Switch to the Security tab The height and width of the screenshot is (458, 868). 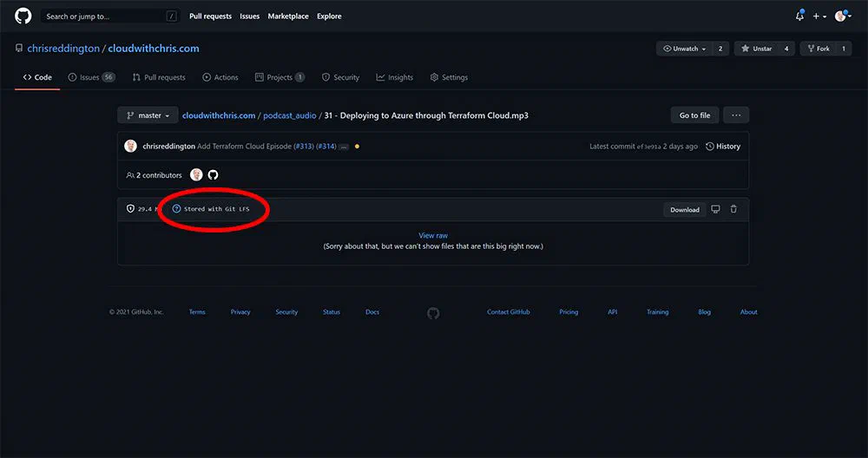point(340,77)
